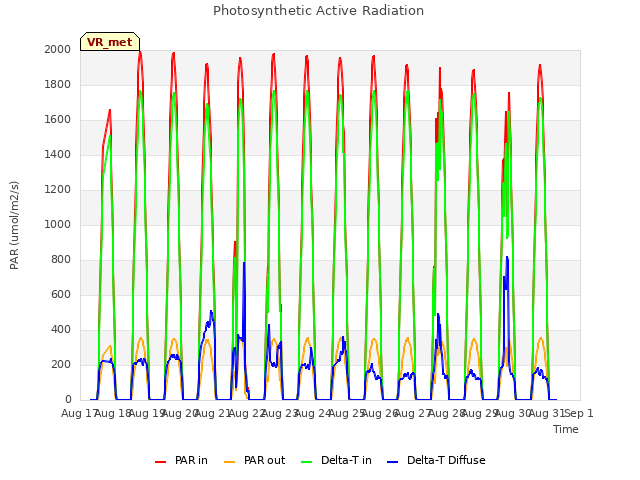Click the Aug 17 x-axis tick label
This screenshot has height=480, width=640.
78,414
